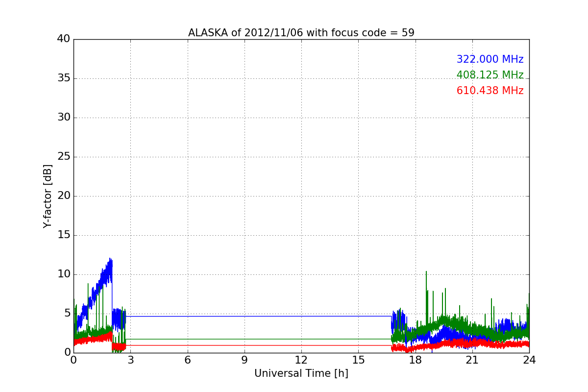588x392 pixels.
Task: Click the x-axis tick label 6
Action: 187,360
